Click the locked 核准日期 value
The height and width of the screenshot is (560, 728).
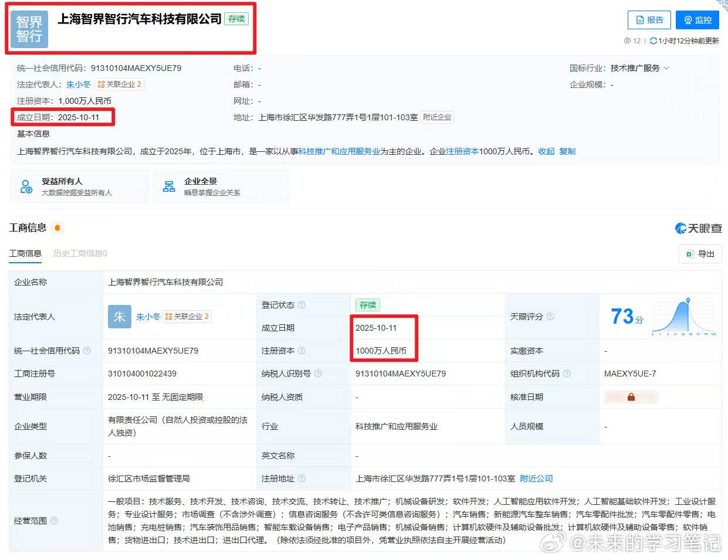(631, 397)
